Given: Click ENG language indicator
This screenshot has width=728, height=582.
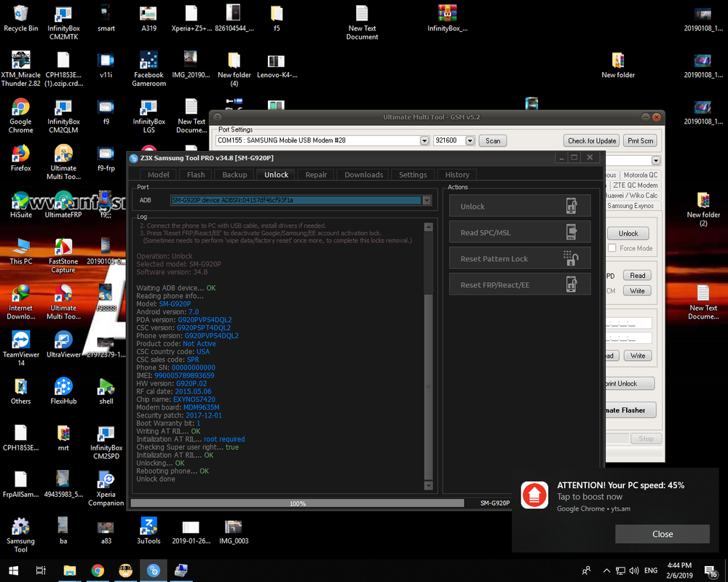Looking at the screenshot, I should 651,570.
